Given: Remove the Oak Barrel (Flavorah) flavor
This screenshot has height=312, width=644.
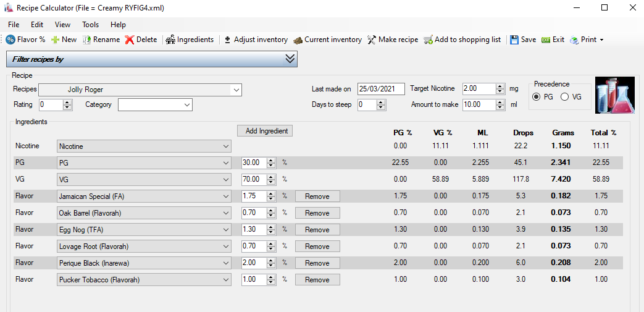Looking at the screenshot, I should coord(317,213).
